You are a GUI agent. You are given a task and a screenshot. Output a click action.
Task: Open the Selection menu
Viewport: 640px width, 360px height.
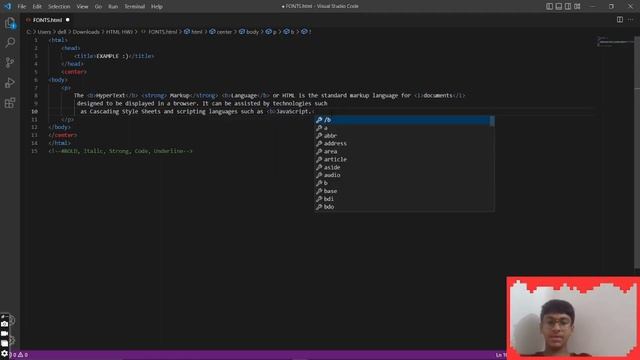click(59, 7)
